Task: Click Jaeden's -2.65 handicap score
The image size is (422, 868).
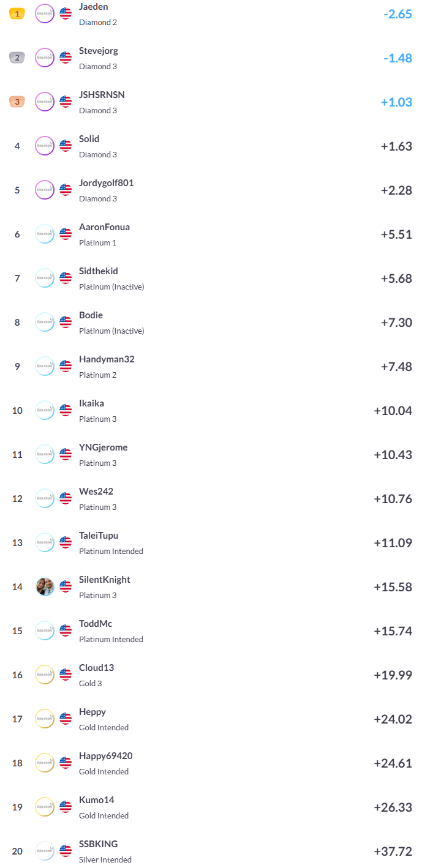Action: (x=398, y=13)
